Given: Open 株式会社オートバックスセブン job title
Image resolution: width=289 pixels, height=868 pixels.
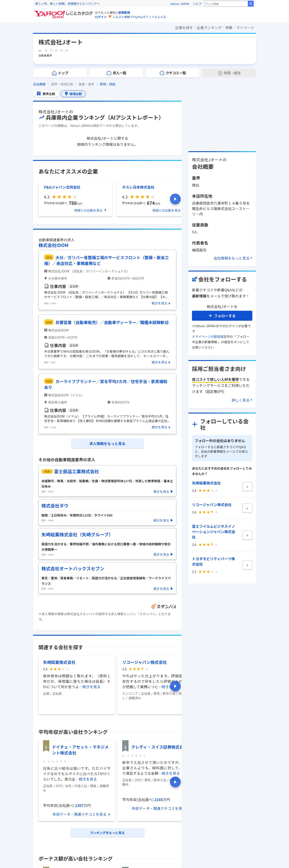Looking at the screenshot, I should (73, 569).
